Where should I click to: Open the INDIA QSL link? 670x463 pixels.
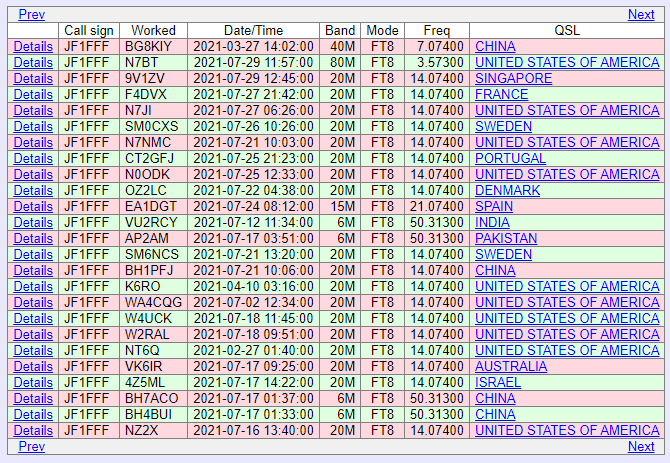tap(492, 223)
